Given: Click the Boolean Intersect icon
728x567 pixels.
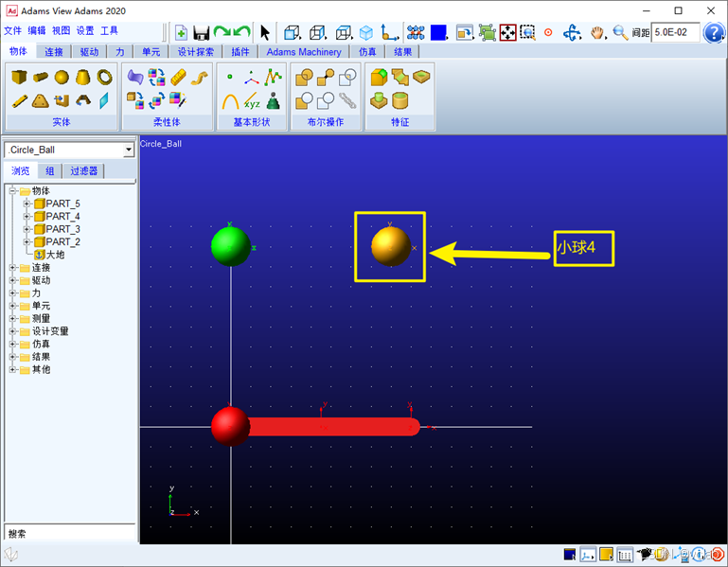Looking at the screenshot, I should 347,77.
